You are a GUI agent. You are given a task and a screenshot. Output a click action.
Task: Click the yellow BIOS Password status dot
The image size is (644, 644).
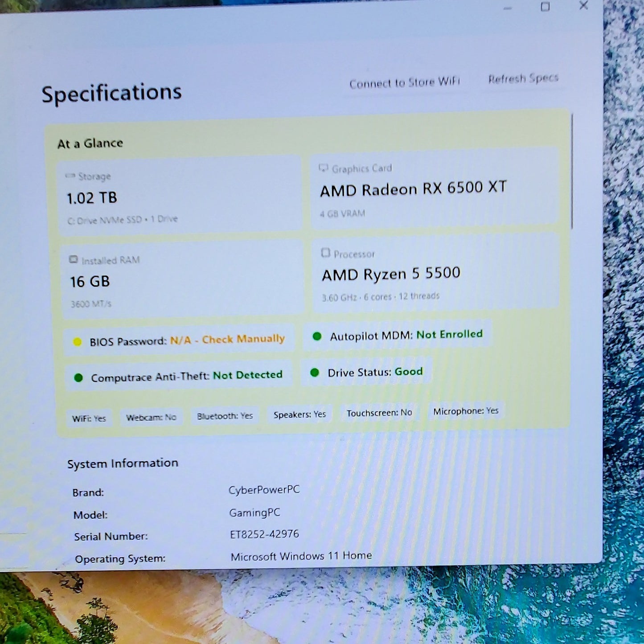coord(77,342)
